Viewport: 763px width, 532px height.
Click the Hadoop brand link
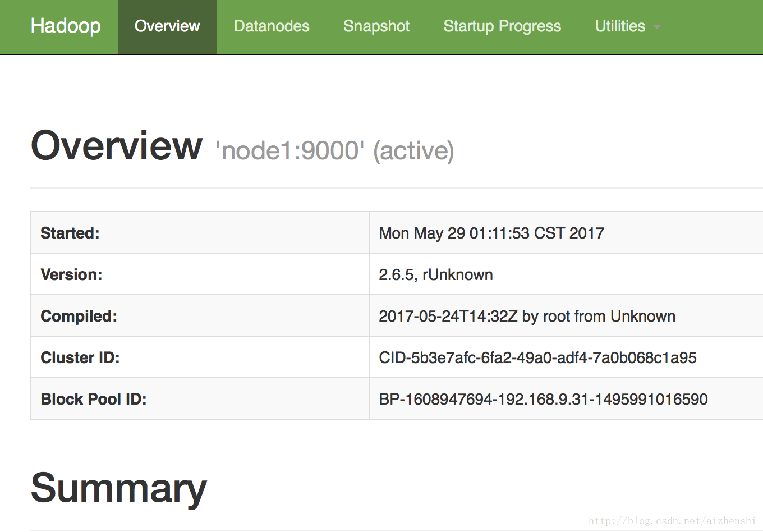(x=66, y=26)
